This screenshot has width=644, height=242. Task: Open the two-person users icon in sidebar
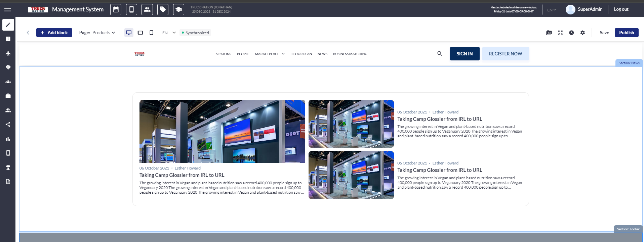point(8,110)
